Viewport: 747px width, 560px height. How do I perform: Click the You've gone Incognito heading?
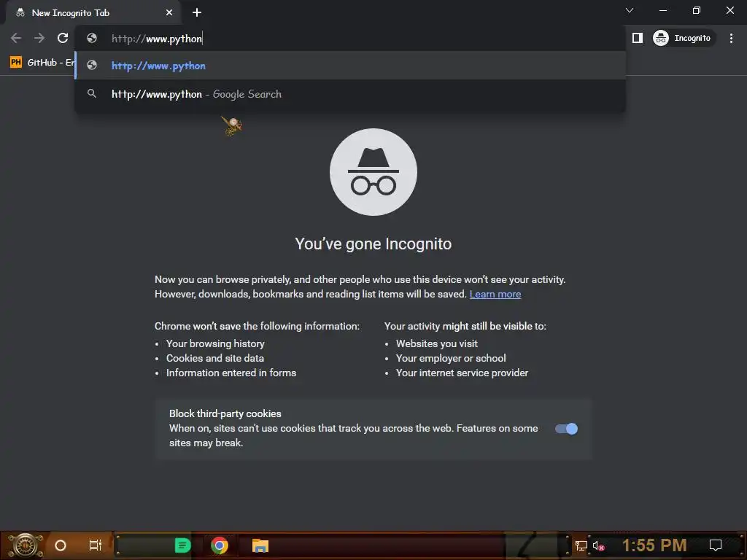(373, 244)
